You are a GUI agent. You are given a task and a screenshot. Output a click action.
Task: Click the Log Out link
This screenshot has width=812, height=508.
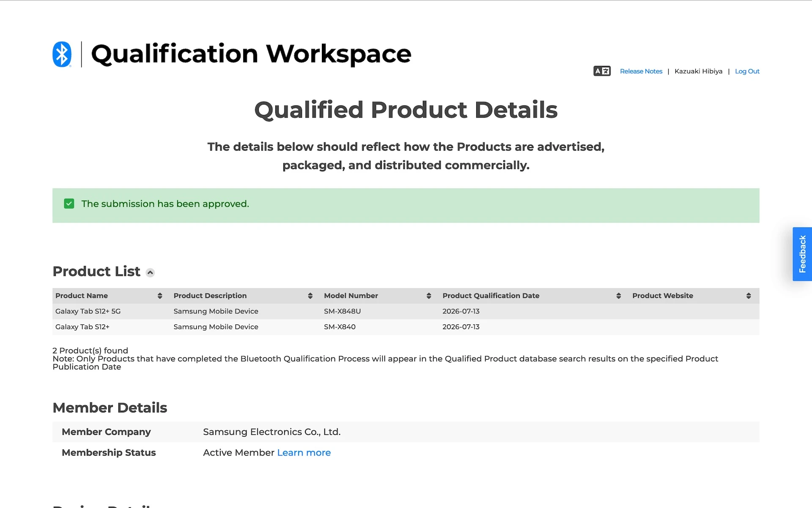point(747,71)
